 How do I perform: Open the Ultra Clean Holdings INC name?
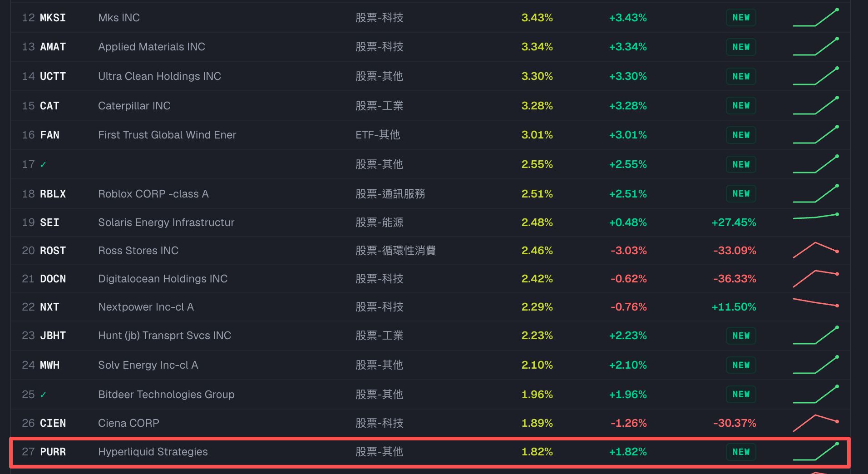pos(159,76)
